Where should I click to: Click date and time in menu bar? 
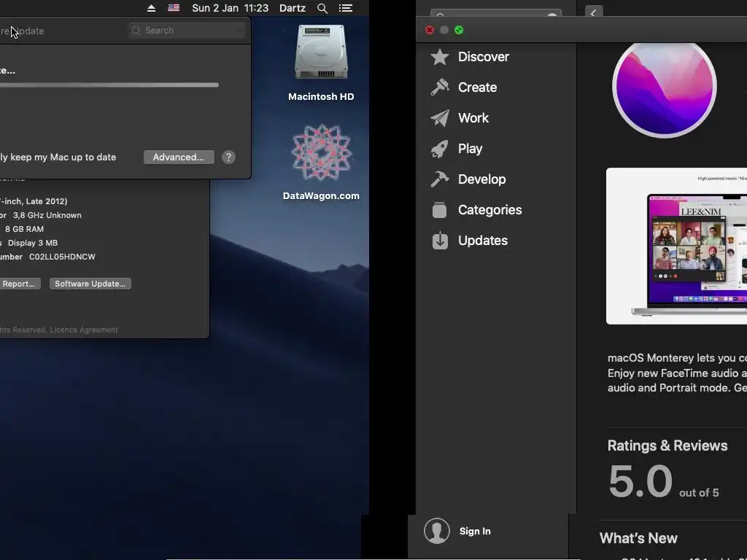[x=230, y=8]
